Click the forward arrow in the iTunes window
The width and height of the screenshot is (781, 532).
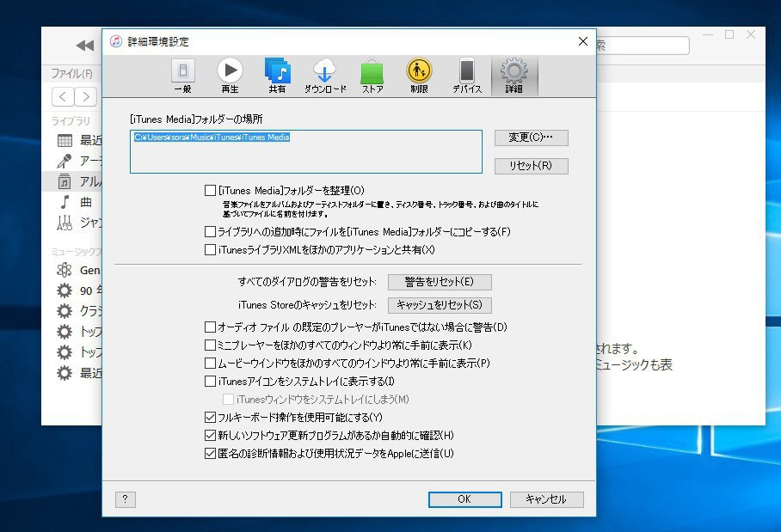[x=86, y=96]
